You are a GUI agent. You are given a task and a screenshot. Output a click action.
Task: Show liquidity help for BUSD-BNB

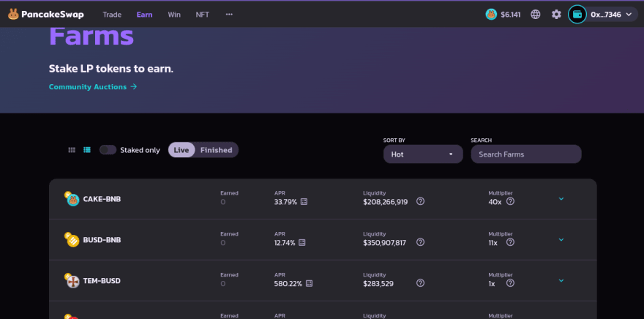(420, 242)
